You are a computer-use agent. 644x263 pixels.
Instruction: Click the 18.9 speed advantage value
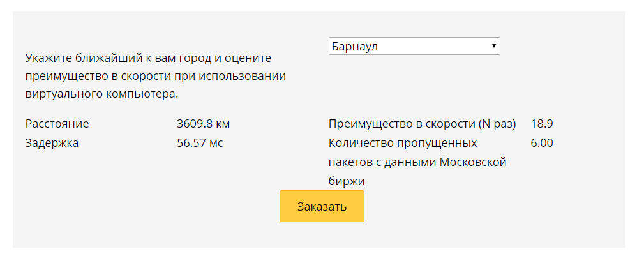click(542, 124)
